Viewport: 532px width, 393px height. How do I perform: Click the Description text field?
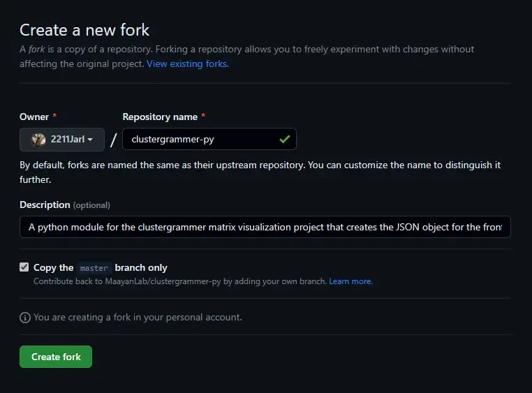pos(265,227)
